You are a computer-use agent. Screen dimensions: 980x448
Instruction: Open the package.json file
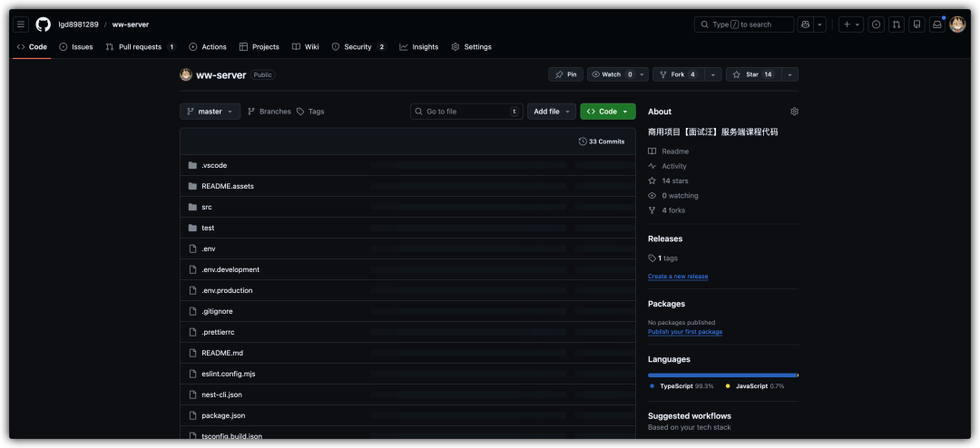(x=223, y=415)
